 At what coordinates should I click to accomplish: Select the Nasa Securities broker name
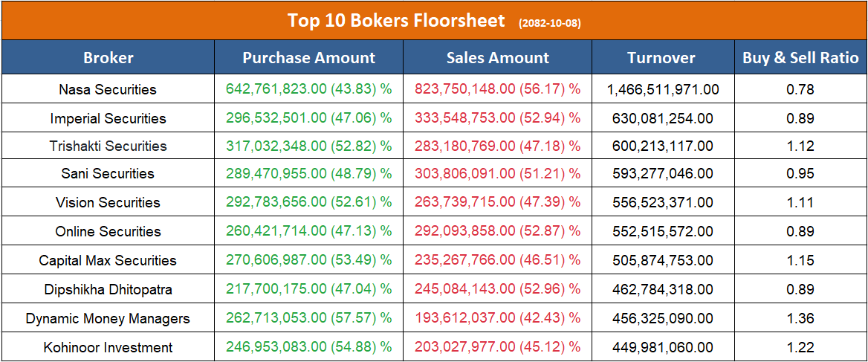tap(108, 90)
